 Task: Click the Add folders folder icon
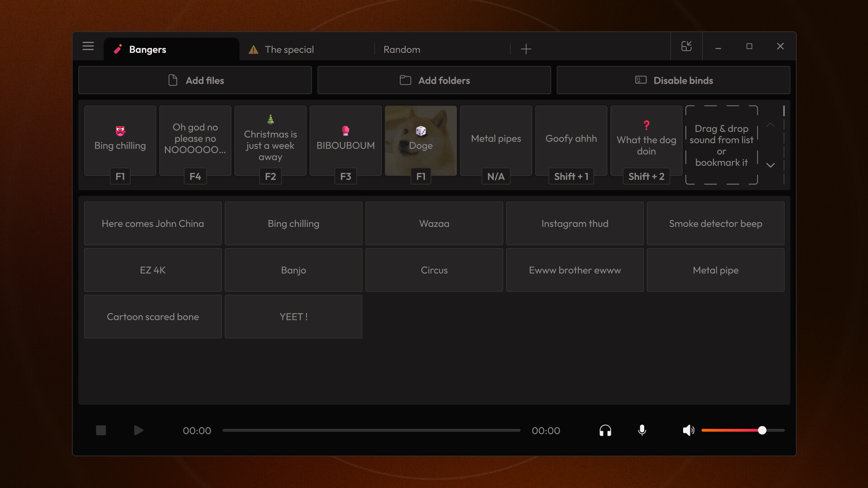(x=406, y=80)
